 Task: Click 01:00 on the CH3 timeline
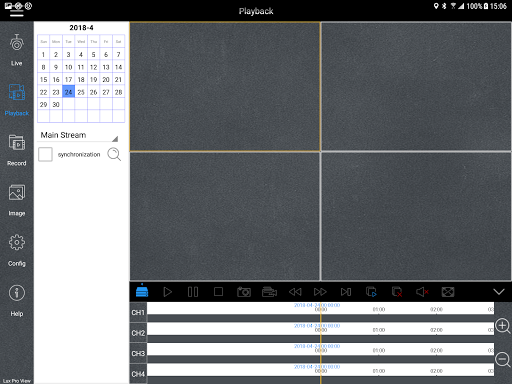[x=379, y=350]
